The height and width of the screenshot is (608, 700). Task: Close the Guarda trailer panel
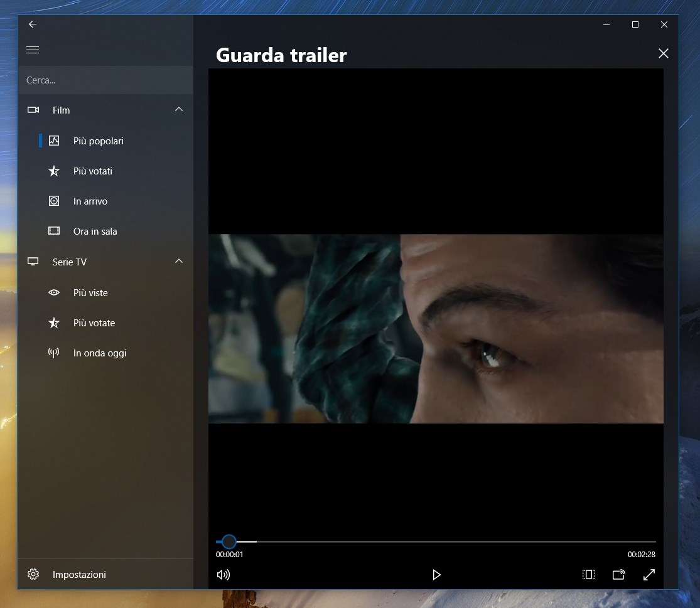pyautogui.click(x=664, y=53)
